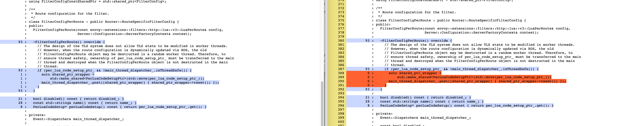Viewport: 644px width, 126px height.
Task: Click line number 394 in right pane
Action: 341,98
